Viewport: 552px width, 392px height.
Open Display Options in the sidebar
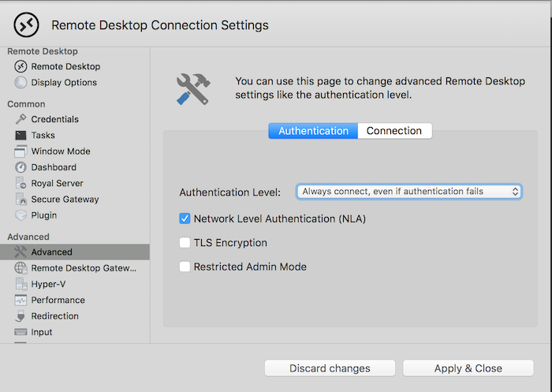pos(64,83)
